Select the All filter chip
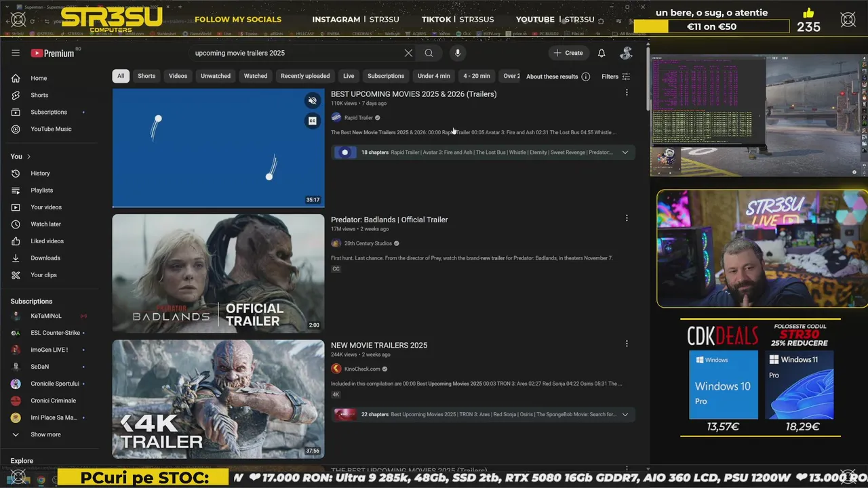The image size is (868, 488). pyautogui.click(x=121, y=76)
